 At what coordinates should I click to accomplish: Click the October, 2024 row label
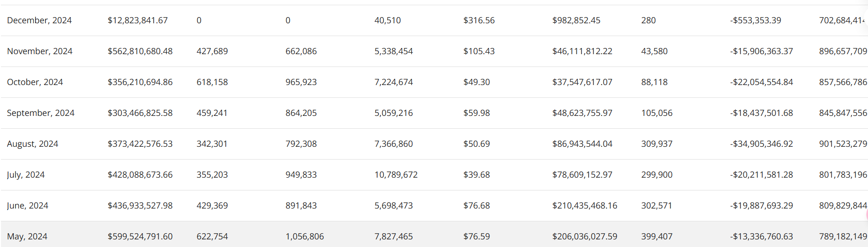coord(35,82)
